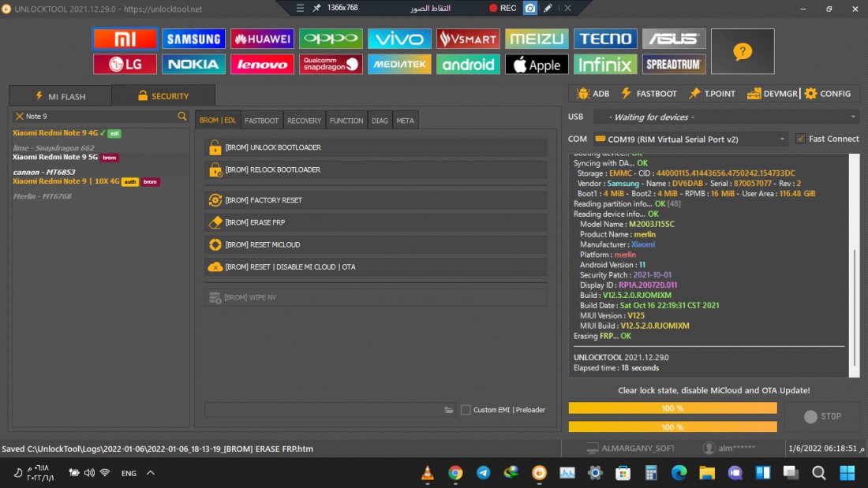Expand the USB devices dropdown

click(853, 117)
